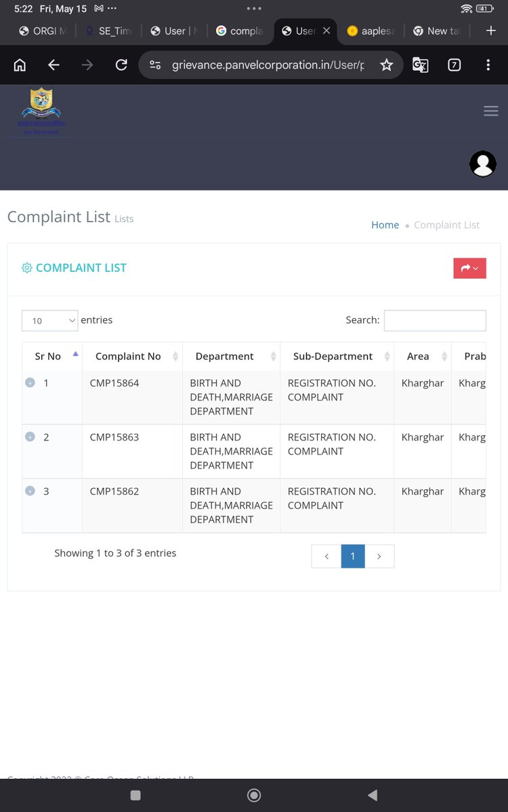The height and width of the screenshot is (812, 508).
Task: Click the Panvel corporation logo
Action: tap(41, 111)
